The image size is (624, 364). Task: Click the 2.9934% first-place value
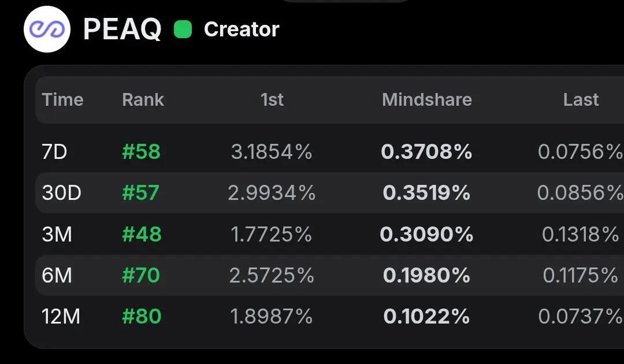272,193
